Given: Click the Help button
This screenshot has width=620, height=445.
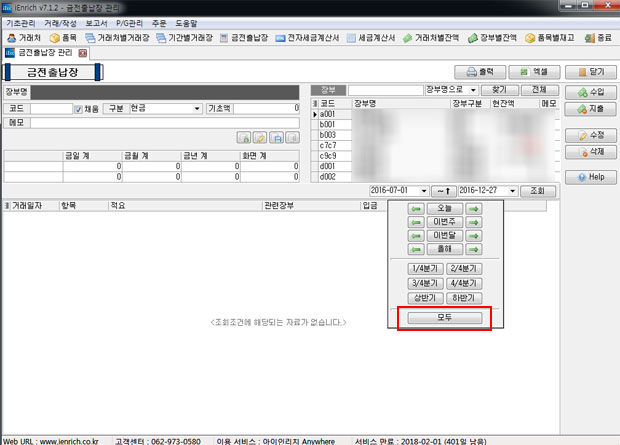Looking at the screenshot, I should tap(590, 177).
